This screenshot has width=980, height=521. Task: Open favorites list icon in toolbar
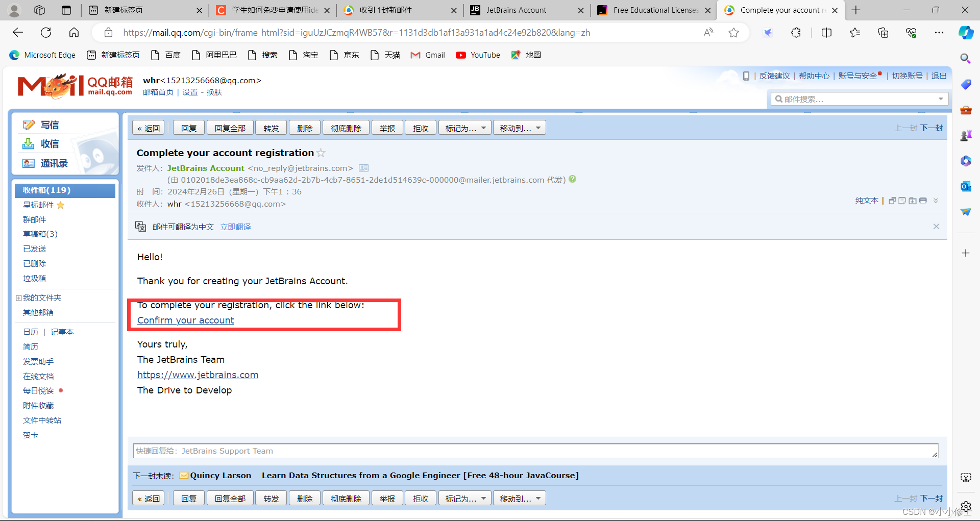pos(855,33)
